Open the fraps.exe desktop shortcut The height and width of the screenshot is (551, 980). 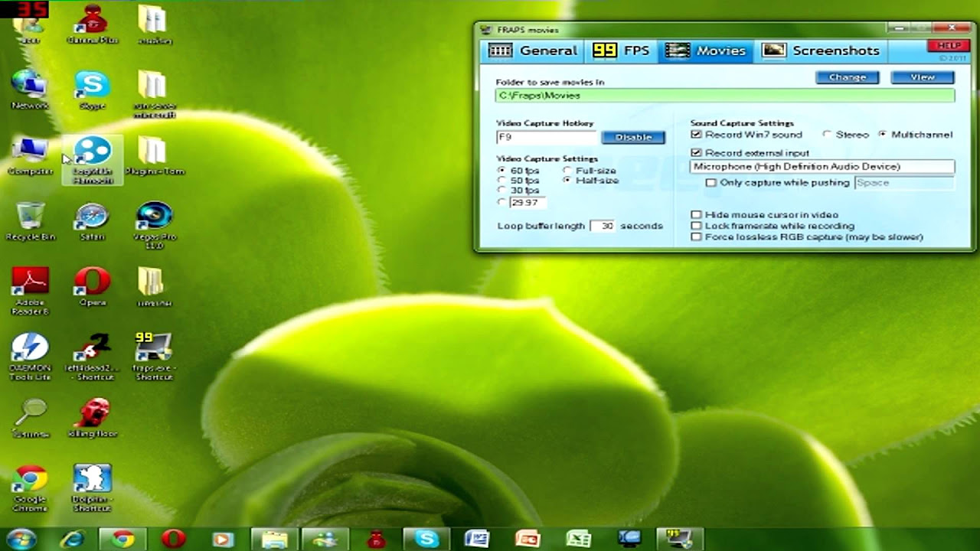[x=154, y=357]
